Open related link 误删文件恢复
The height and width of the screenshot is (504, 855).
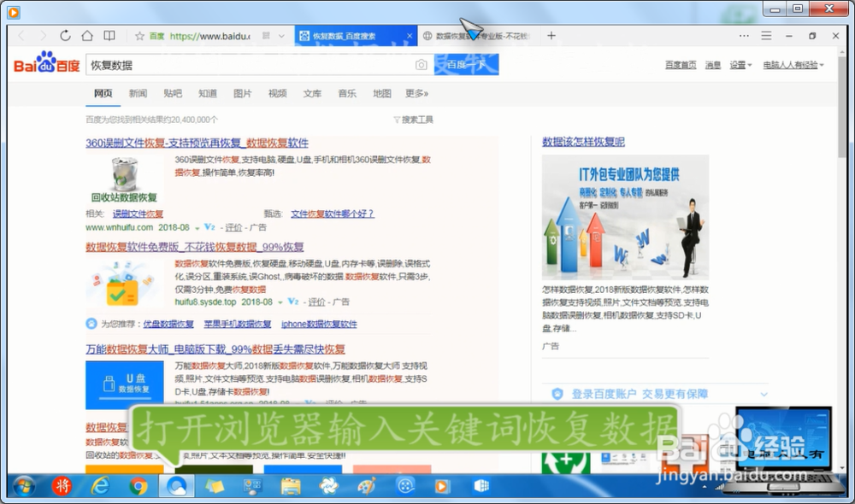click(138, 214)
